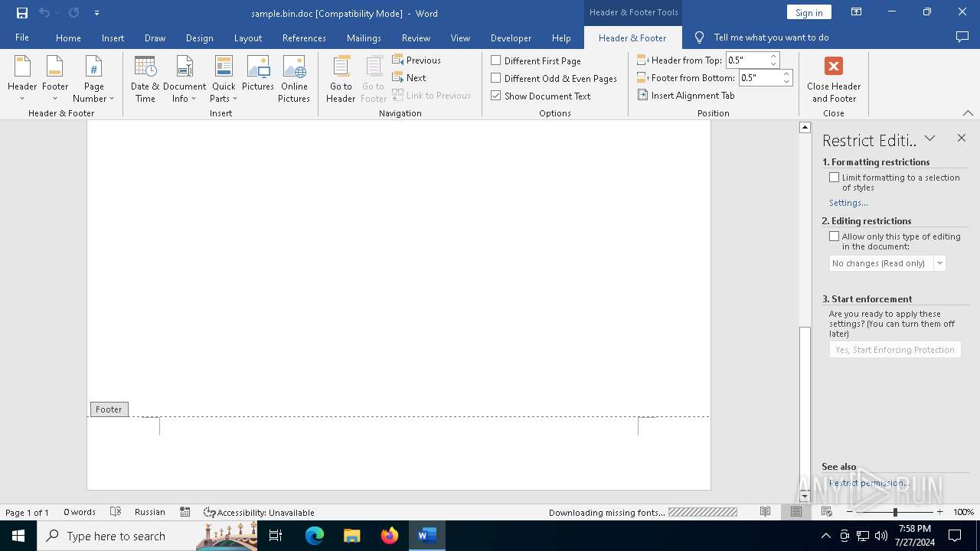
Task: Go to Header
Action: [341, 79]
